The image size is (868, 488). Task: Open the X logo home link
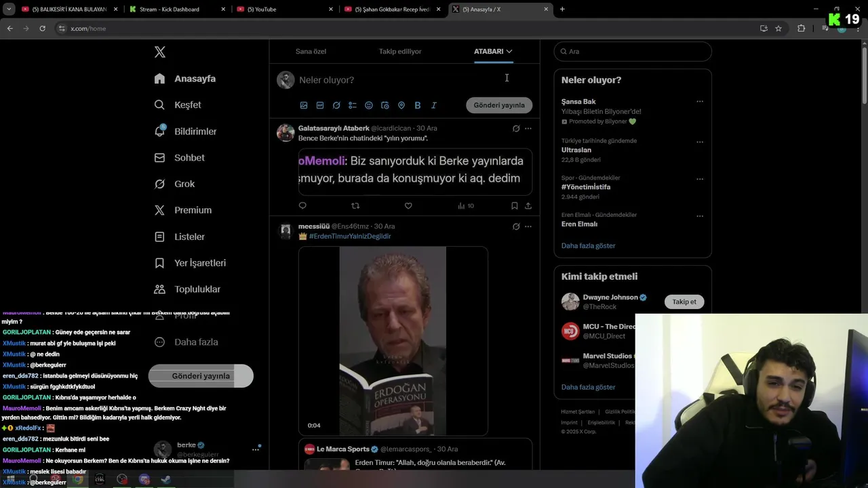[x=160, y=52]
